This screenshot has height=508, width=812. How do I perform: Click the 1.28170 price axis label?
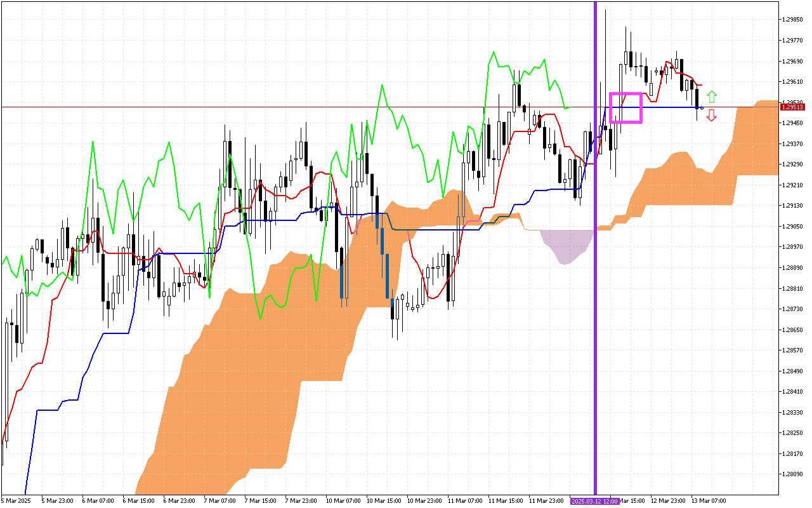point(793,453)
